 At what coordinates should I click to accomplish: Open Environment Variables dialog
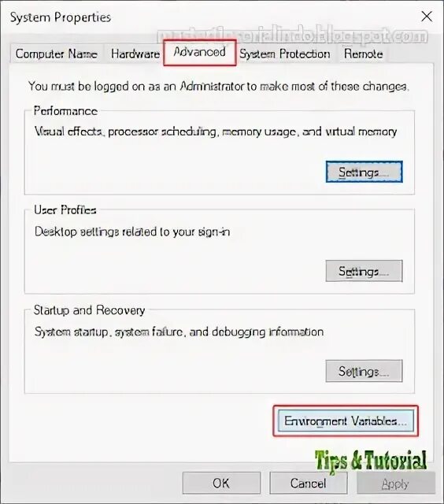click(x=346, y=421)
